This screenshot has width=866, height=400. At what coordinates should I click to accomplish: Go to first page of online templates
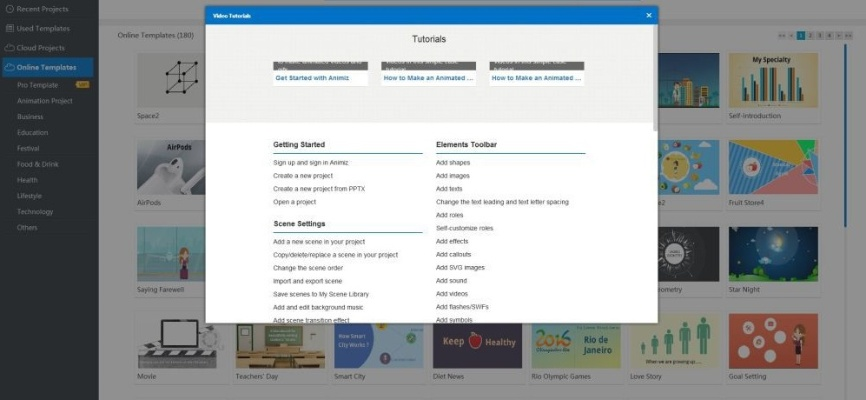click(x=782, y=36)
